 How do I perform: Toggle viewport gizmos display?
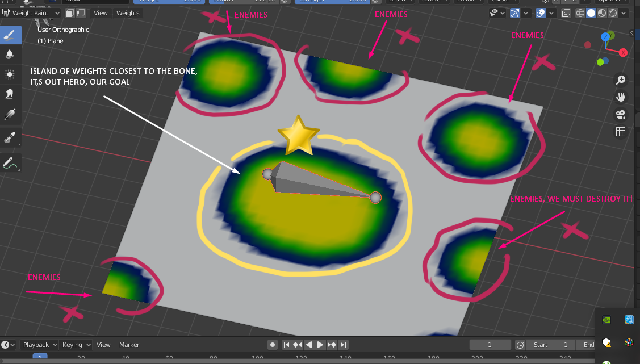(516, 14)
